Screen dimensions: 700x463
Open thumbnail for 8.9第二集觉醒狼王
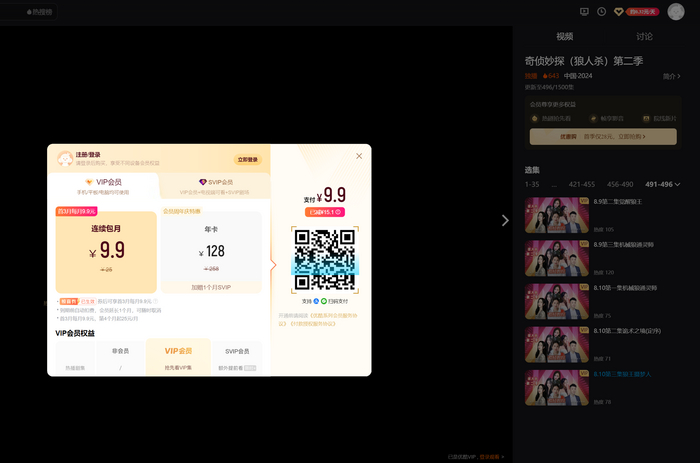pos(557,215)
